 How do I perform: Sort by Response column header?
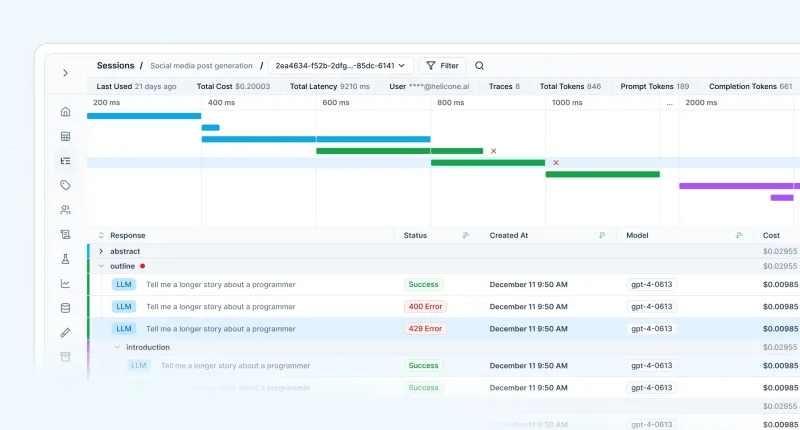[128, 235]
